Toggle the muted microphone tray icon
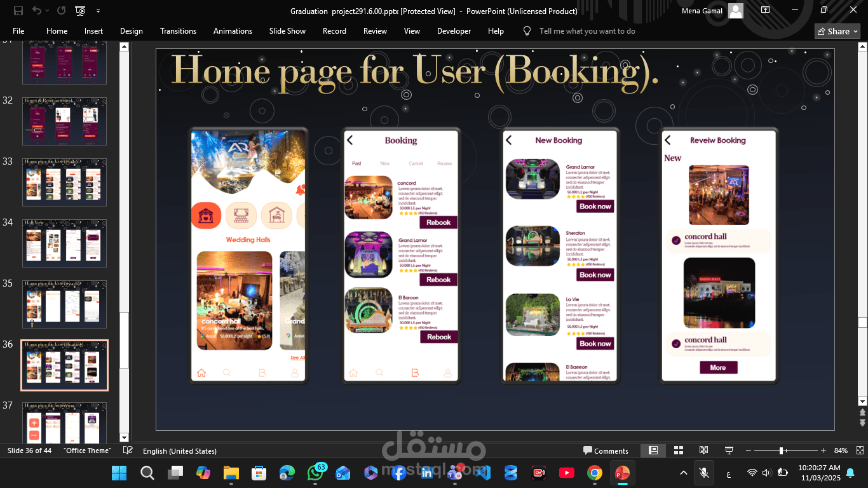The width and height of the screenshot is (868, 488). coord(703,473)
